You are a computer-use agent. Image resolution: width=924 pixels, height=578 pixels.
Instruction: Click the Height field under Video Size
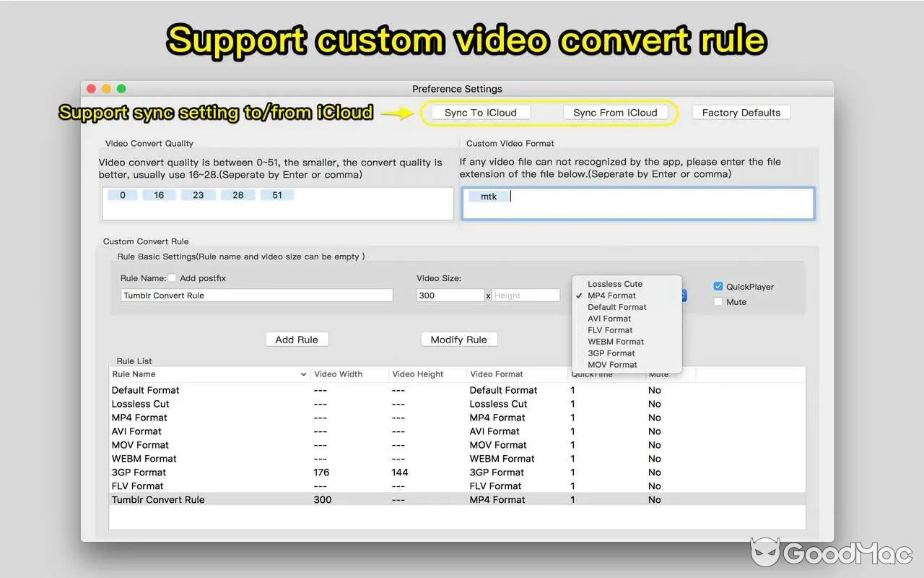(526, 295)
